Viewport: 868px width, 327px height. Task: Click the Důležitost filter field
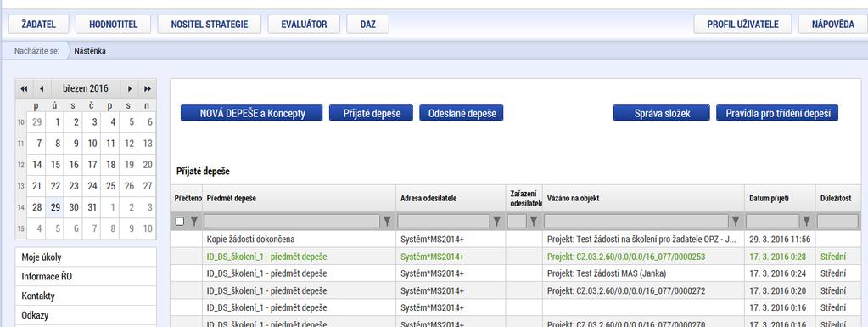pos(838,222)
